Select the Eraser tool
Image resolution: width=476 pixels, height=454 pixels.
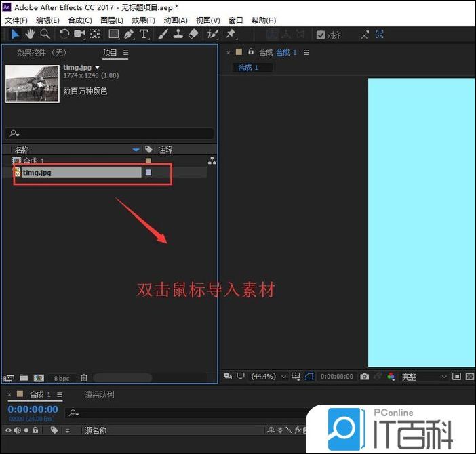[193, 34]
